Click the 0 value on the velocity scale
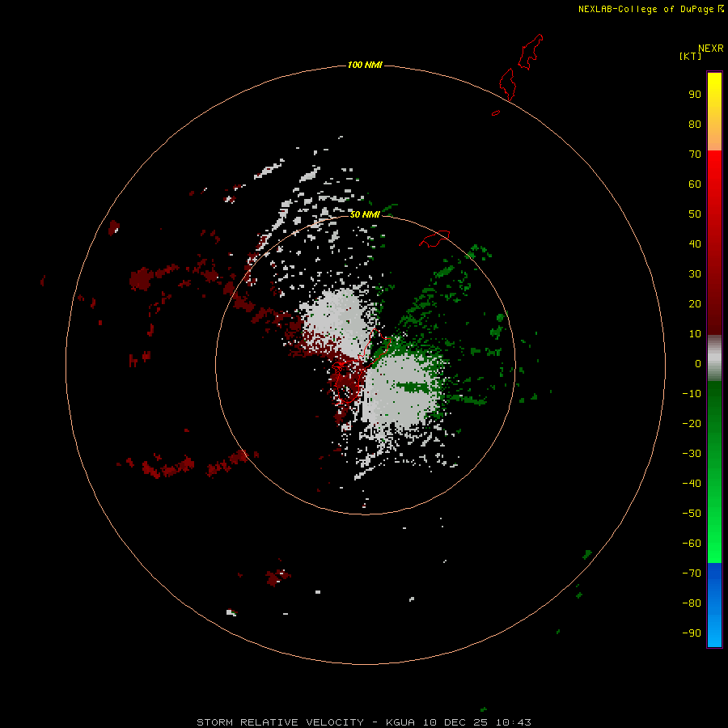The image size is (728, 728). (698, 363)
